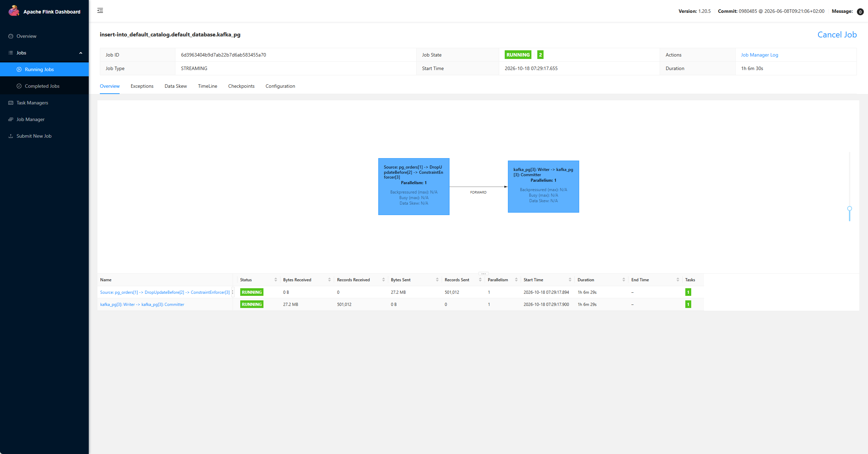Open Completed Jobs in the sidebar
The width and height of the screenshot is (868, 454).
point(44,86)
